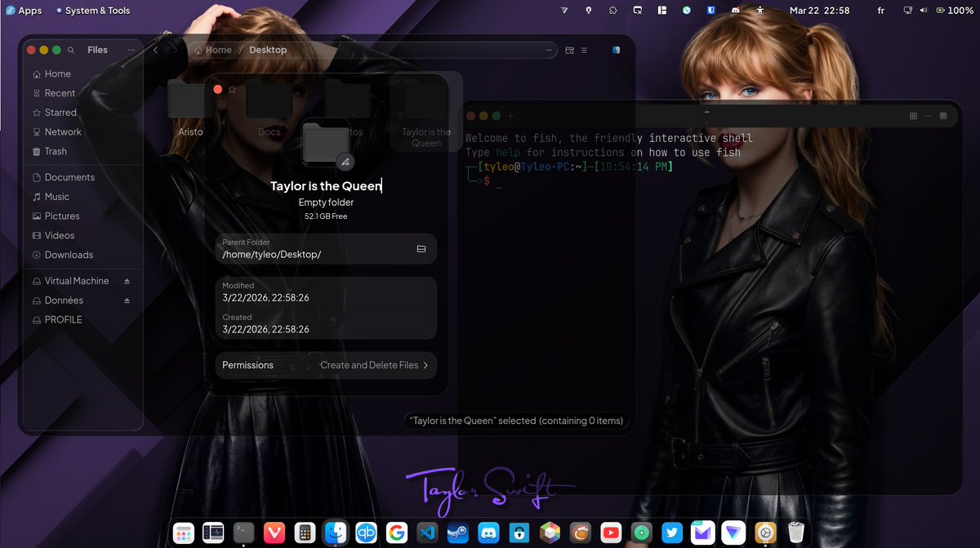The height and width of the screenshot is (548, 980).
Task: Open Twitter icon in dock
Action: point(672,532)
